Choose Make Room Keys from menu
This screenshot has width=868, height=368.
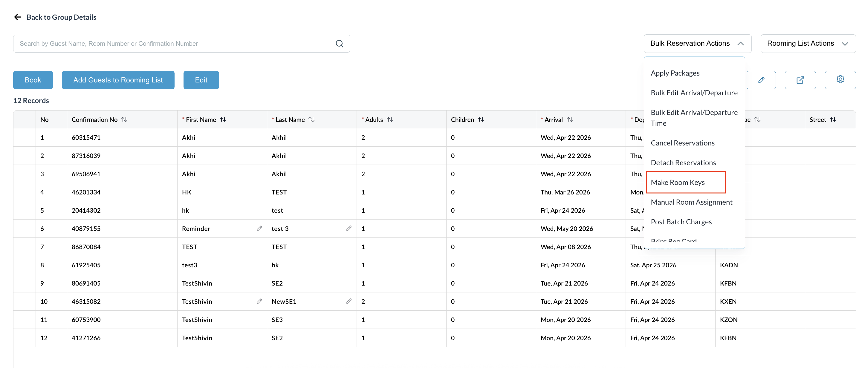(x=677, y=183)
